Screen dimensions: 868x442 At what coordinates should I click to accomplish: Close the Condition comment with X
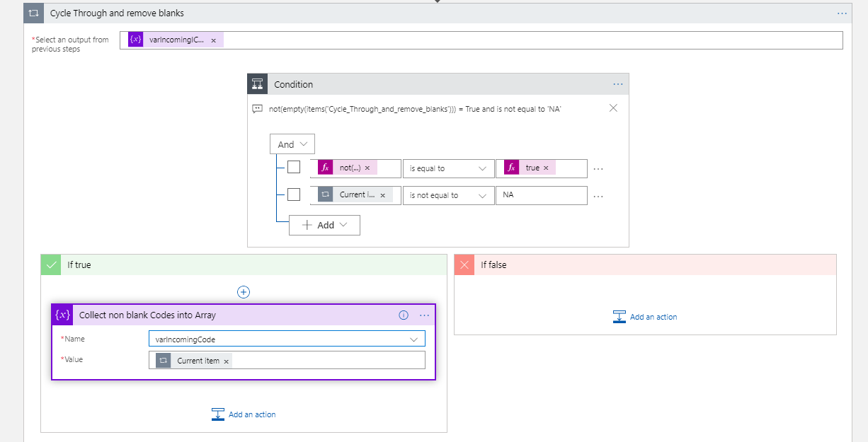point(613,108)
